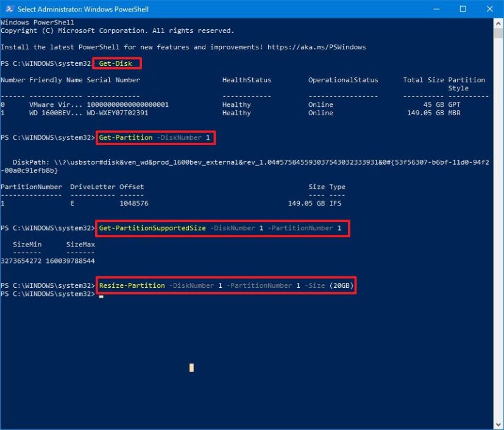Click the scrollbar up arrow
This screenshot has width=504, height=430.
click(497, 23)
